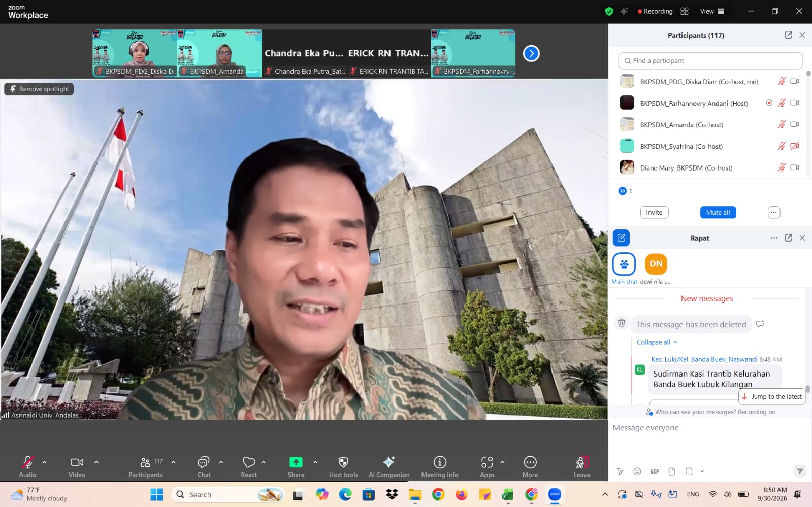Open the new chat compose icon

click(621, 238)
